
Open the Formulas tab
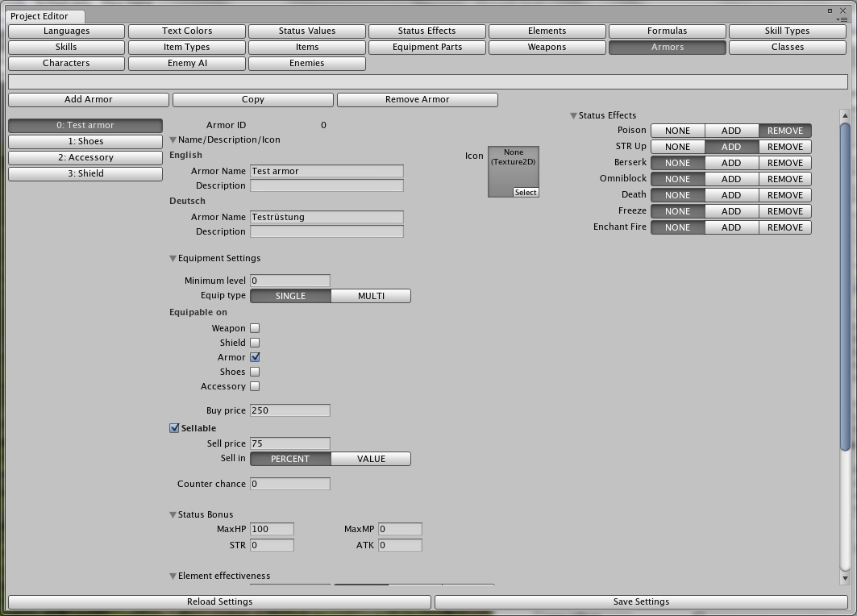click(x=668, y=31)
